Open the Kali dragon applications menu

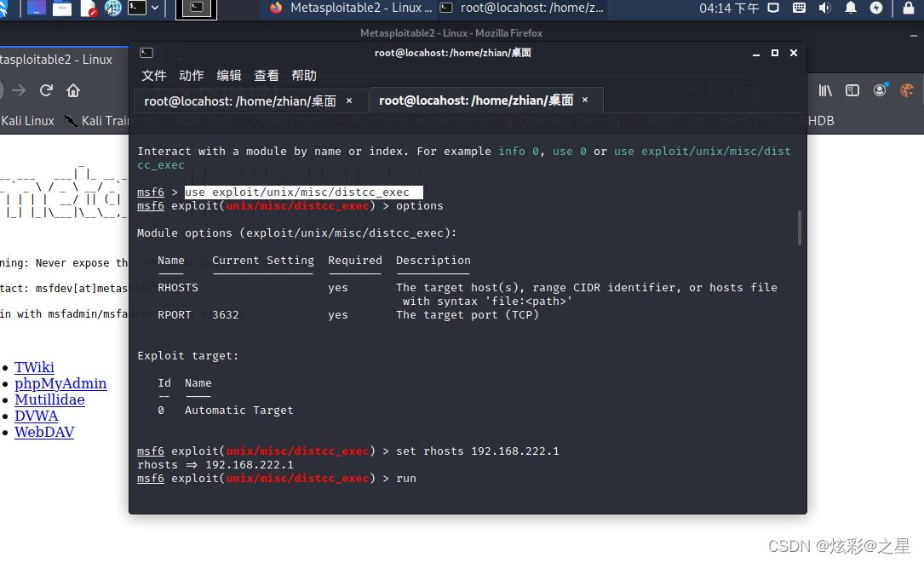coord(3,9)
